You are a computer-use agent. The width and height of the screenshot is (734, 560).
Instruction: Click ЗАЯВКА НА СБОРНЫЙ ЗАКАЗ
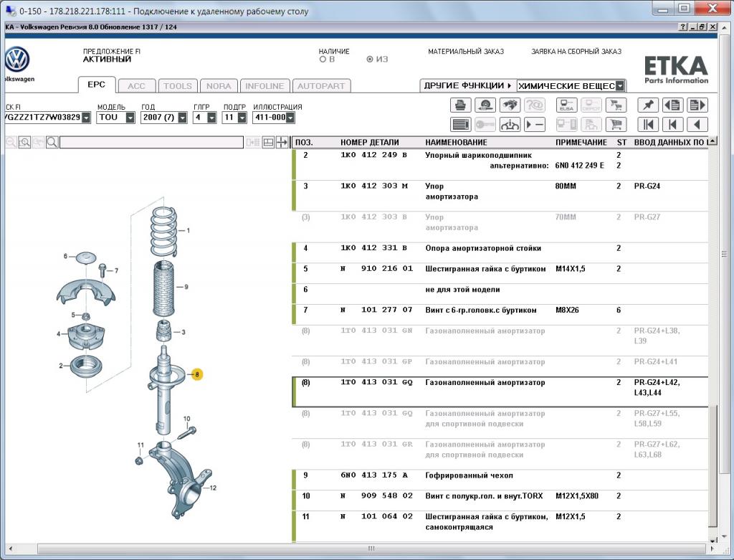(x=576, y=52)
